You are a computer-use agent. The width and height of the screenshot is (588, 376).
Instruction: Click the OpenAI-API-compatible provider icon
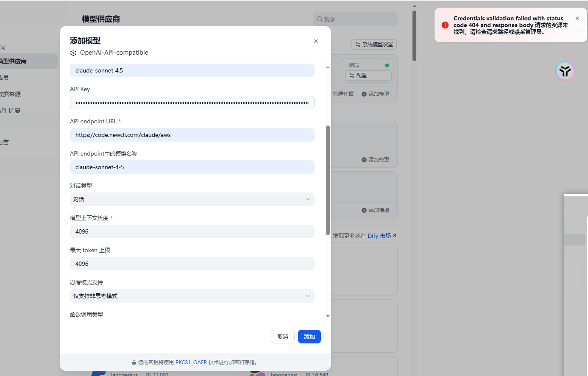pos(73,53)
